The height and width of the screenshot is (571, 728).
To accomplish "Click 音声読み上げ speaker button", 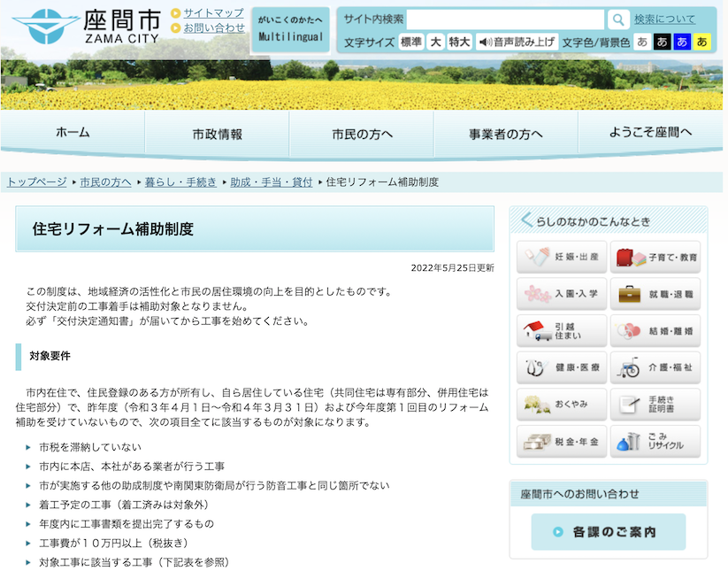I will (517, 42).
